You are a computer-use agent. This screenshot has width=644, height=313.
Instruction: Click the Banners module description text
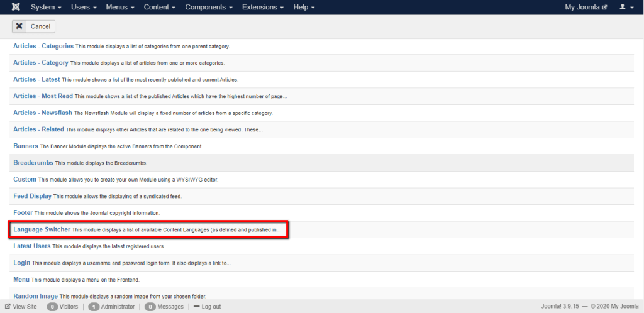tap(121, 146)
